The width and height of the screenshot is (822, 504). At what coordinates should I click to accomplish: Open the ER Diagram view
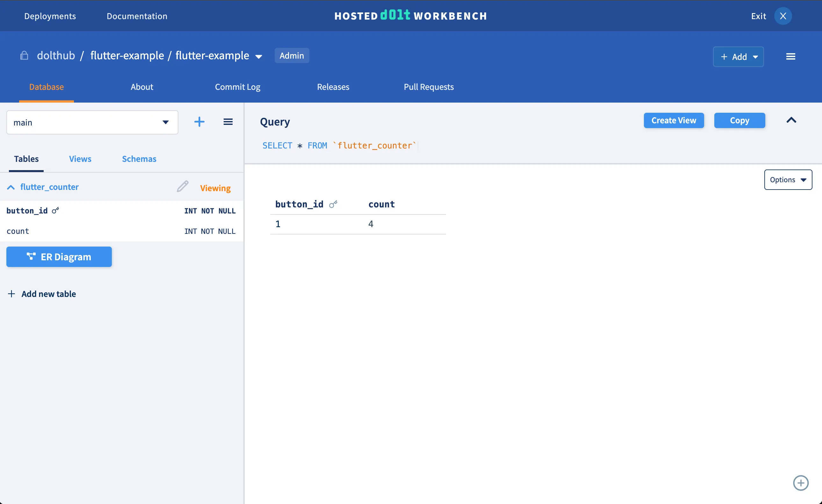point(59,257)
